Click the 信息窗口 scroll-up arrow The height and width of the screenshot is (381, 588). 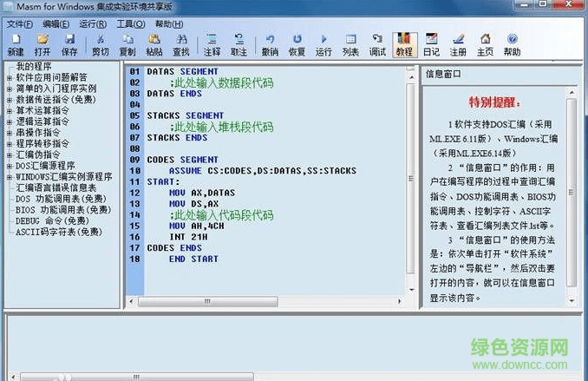click(x=572, y=92)
